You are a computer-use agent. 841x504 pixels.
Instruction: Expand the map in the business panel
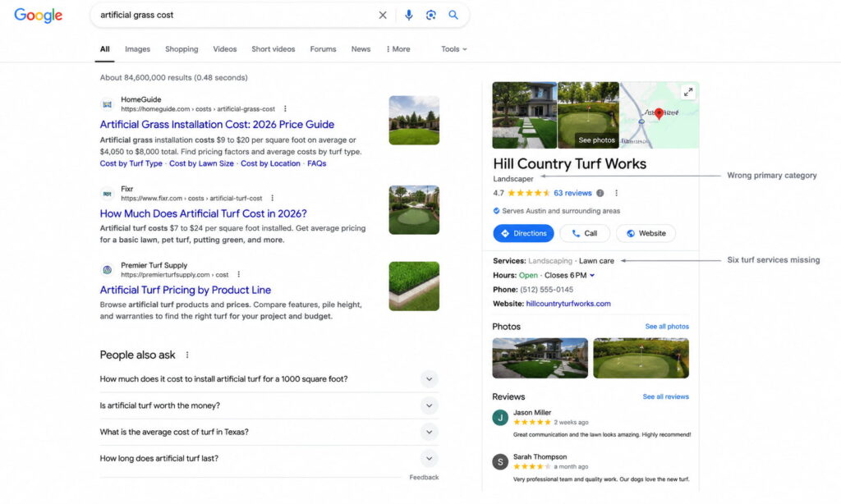[x=688, y=92]
